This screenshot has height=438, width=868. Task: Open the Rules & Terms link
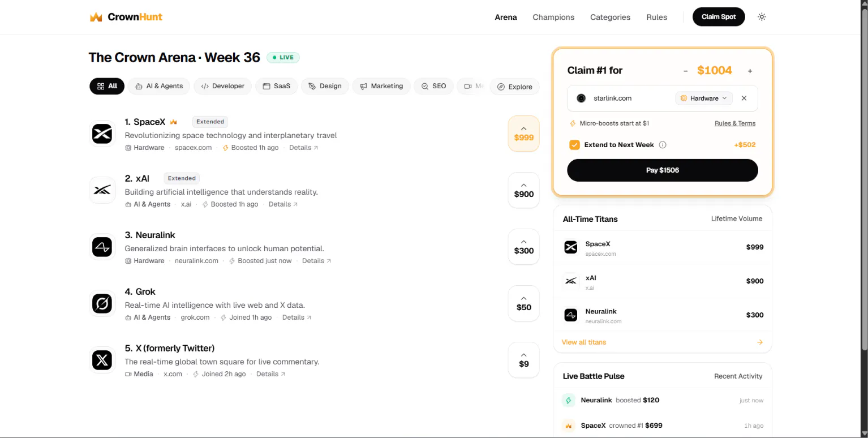click(x=735, y=123)
